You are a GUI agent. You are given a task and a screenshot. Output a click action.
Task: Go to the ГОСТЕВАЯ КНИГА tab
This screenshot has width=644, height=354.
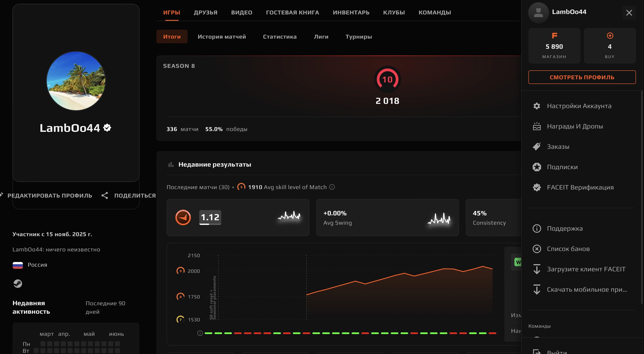(x=293, y=13)
